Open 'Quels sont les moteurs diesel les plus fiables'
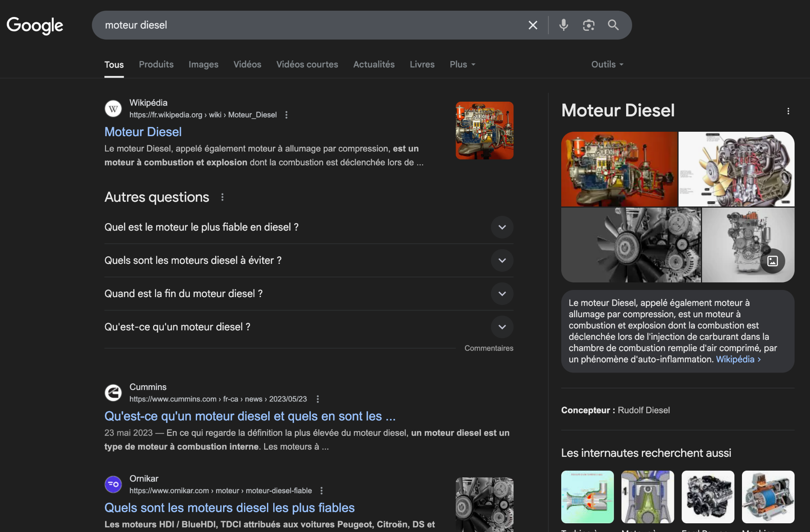This screenshot has height=532, width=810. (x=229, y=508)
